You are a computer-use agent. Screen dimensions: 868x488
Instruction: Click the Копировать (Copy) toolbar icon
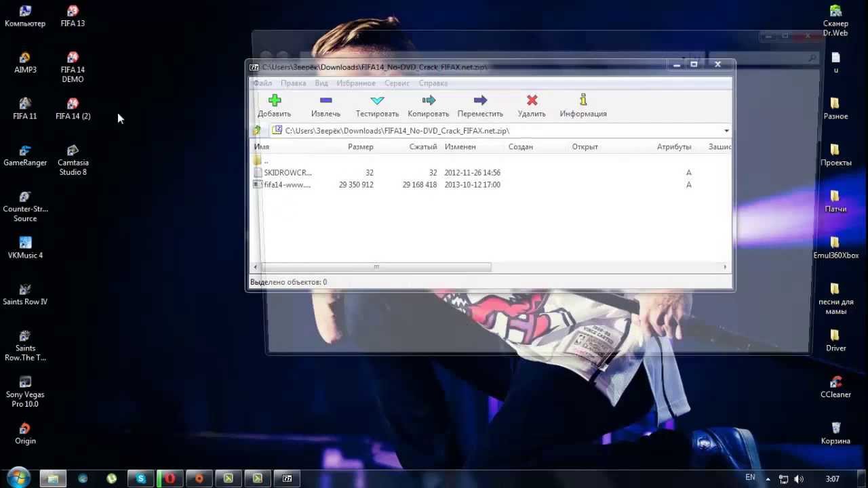[x=429, y=100]
